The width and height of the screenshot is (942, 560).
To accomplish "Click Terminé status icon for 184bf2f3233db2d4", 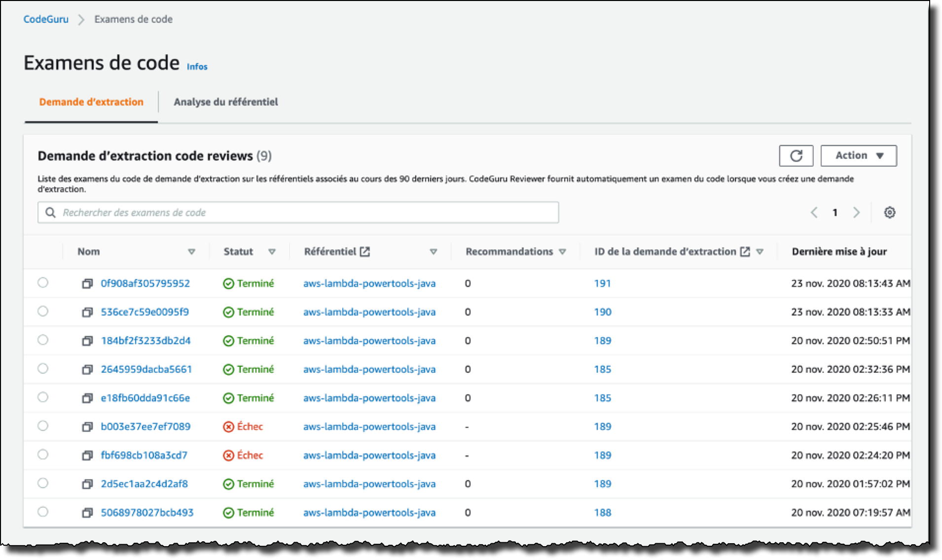I will coord(228,341).
